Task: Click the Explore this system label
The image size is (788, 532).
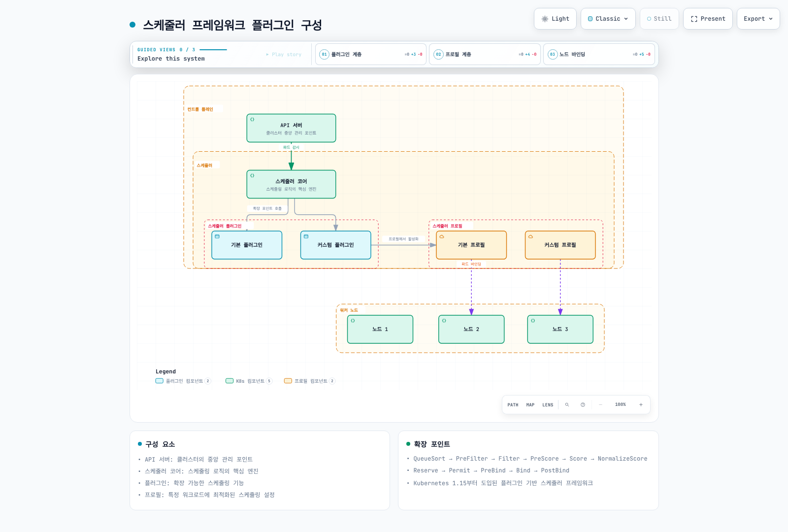Action: [171, 59]
